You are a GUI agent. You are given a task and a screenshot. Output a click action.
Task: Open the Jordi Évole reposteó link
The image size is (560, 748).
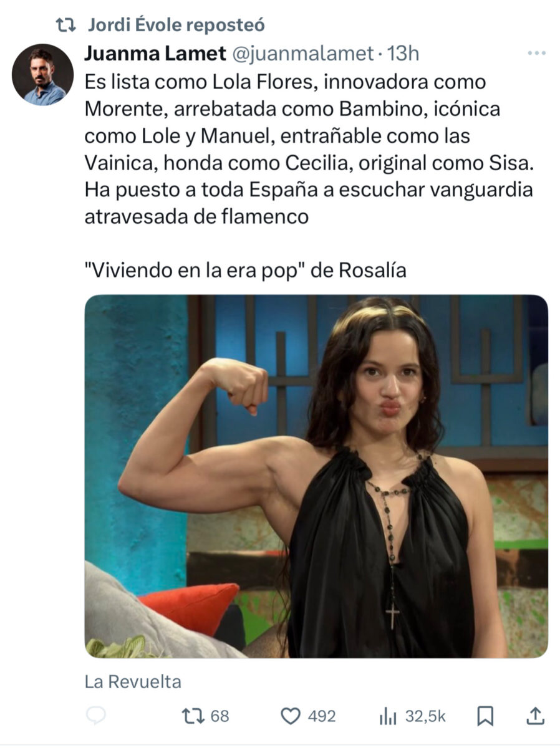[176, 24]
